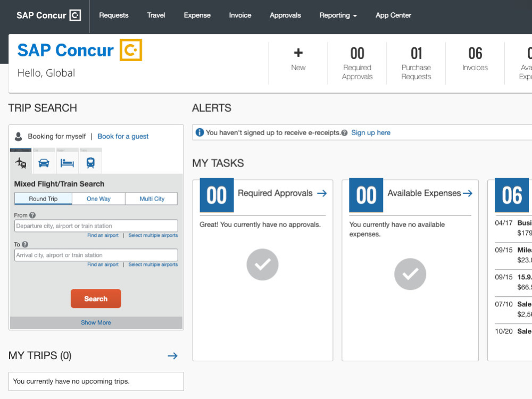Open the Travel menu
This screenshot has height=399, width=532.
[x=156, y=15]
